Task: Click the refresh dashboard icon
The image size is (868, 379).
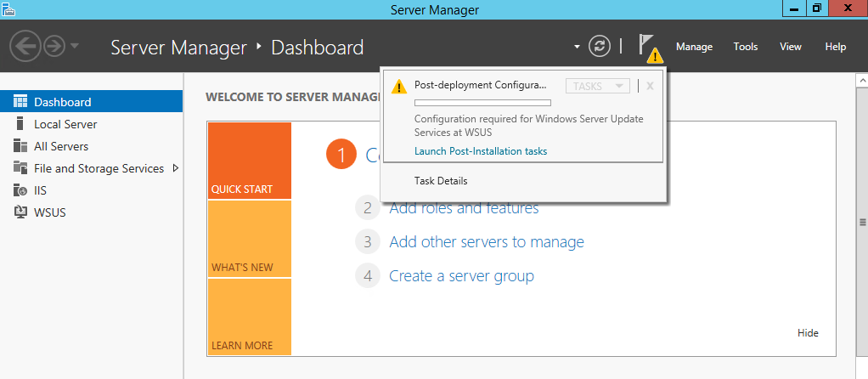Action: [x=599, y=47]
